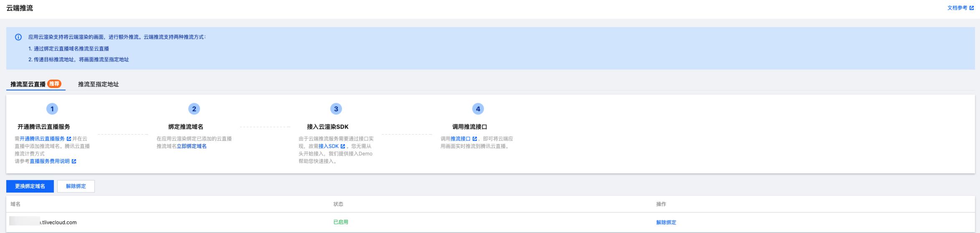The width and height of the screenshot is (980, 233).
Task: Click the external-link icon after 直播服务费用说明
Action: click(x=74, y=161)
